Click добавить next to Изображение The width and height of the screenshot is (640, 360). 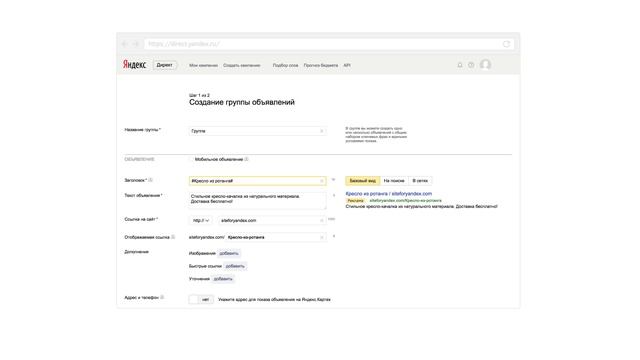pyautogui.click(x=229, y=253)
